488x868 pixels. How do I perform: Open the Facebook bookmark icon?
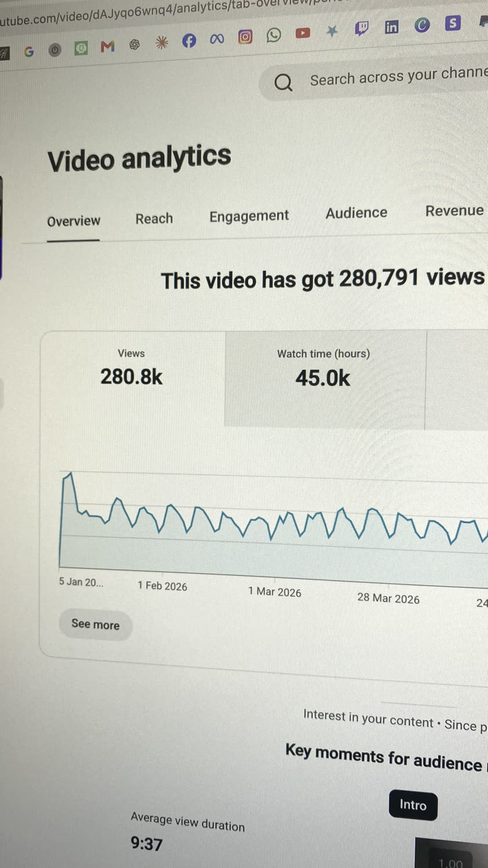[x=189, y=41]
